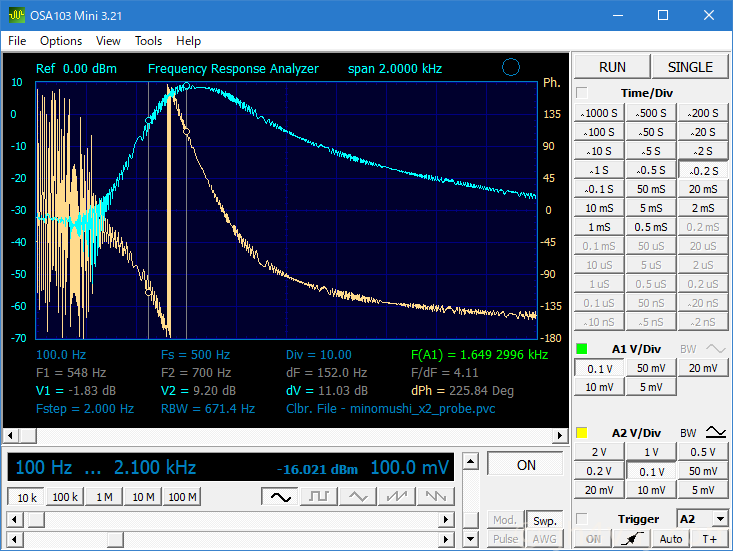Screen dimensions: 733x551
Task: Click the F(A1) = 1.649 2996 kHz readout
Action: click(x=479, y=355)
